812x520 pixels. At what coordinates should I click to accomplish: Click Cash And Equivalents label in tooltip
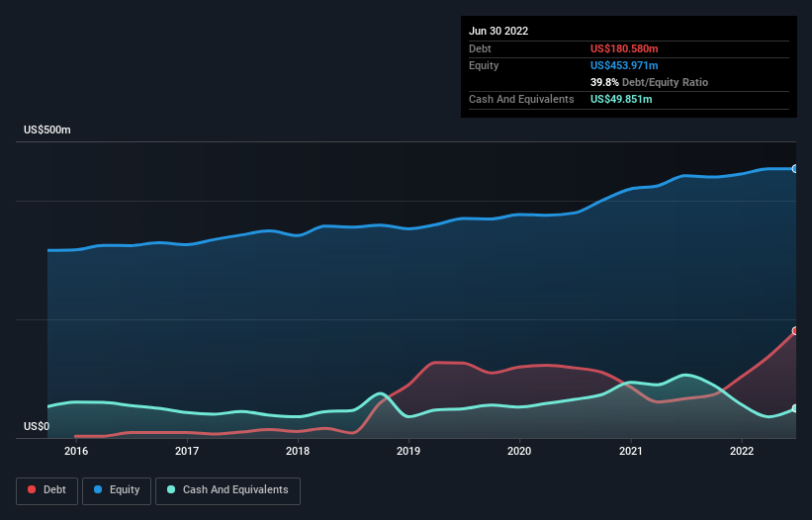coord(521,99)
